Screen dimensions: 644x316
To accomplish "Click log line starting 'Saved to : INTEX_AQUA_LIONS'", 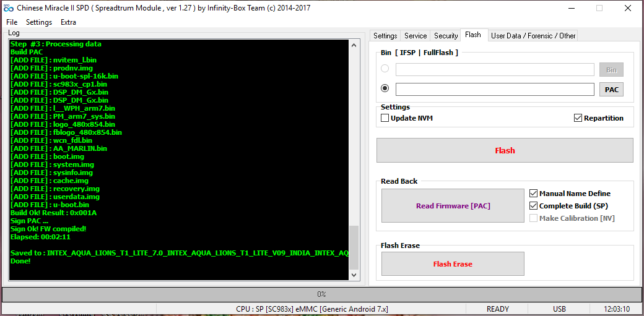I will [180, 253].
